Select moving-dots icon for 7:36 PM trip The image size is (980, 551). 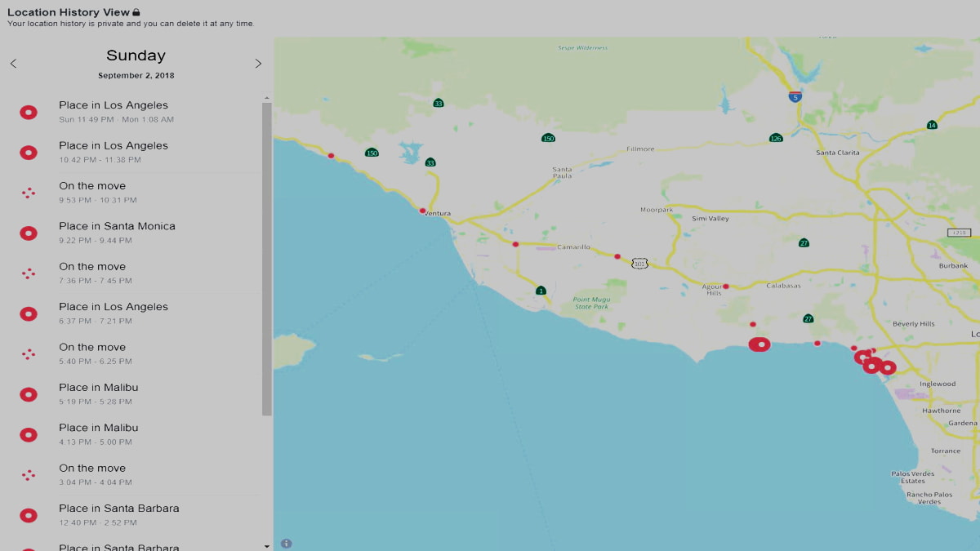coord(29,273)
